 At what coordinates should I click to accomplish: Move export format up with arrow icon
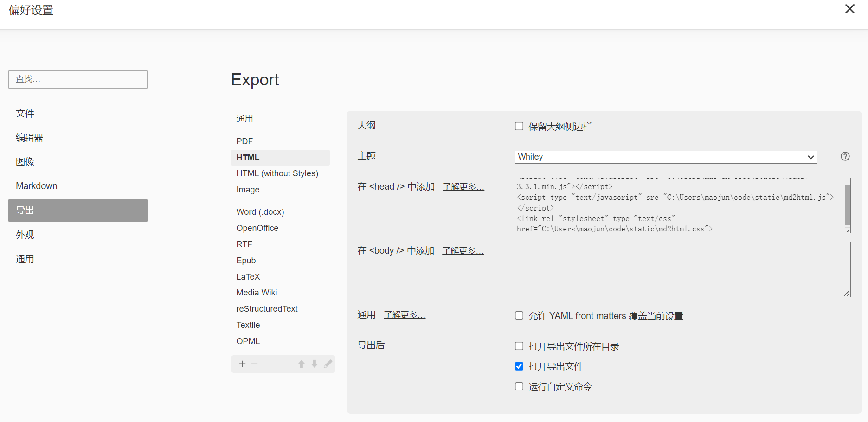point(302,364)
